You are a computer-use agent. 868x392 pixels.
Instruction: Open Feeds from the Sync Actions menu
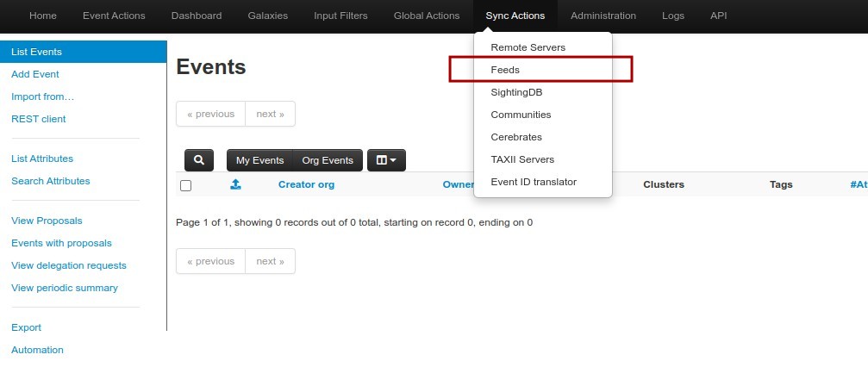505,70
